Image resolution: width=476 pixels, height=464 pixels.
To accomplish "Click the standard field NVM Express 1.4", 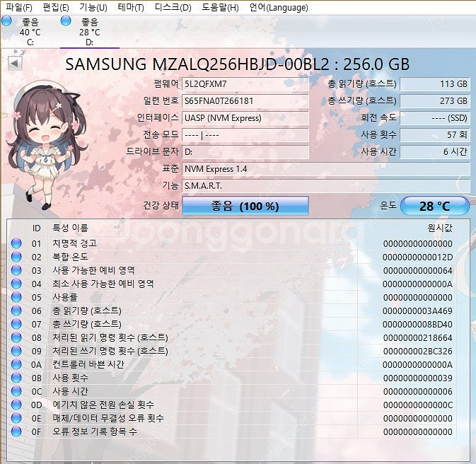I will (x=326, y=169).
